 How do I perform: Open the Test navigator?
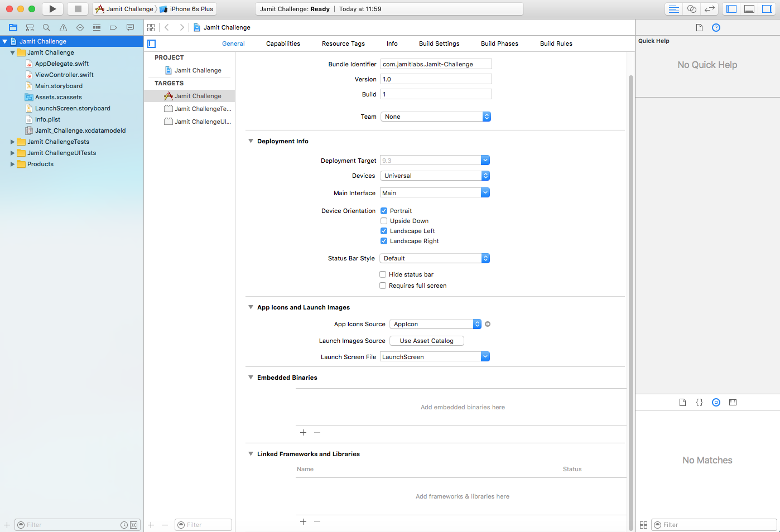(80, 27)
